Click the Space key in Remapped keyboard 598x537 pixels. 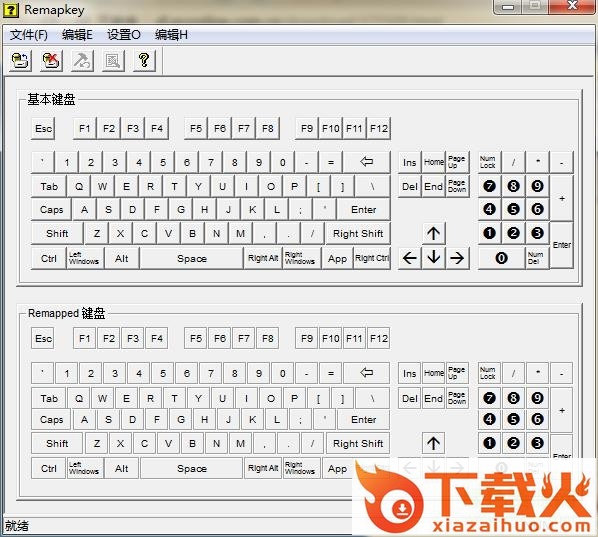(x=191, y=468)
